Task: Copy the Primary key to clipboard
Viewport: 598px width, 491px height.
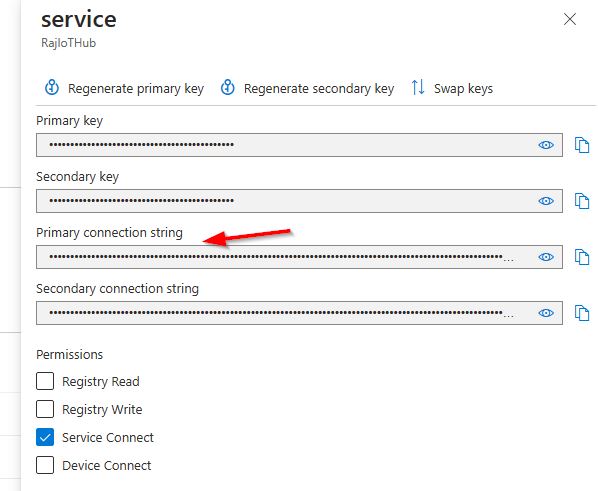Action: point(582,145)
